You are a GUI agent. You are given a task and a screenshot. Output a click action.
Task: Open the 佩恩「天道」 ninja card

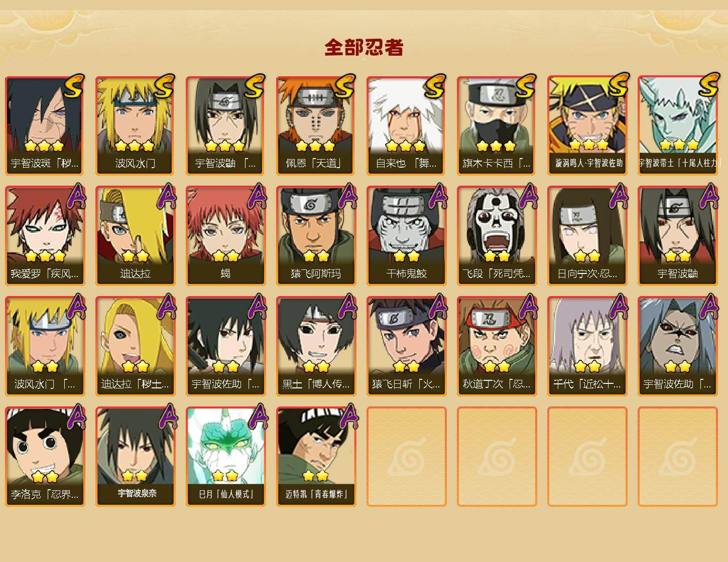coord(316,125)
